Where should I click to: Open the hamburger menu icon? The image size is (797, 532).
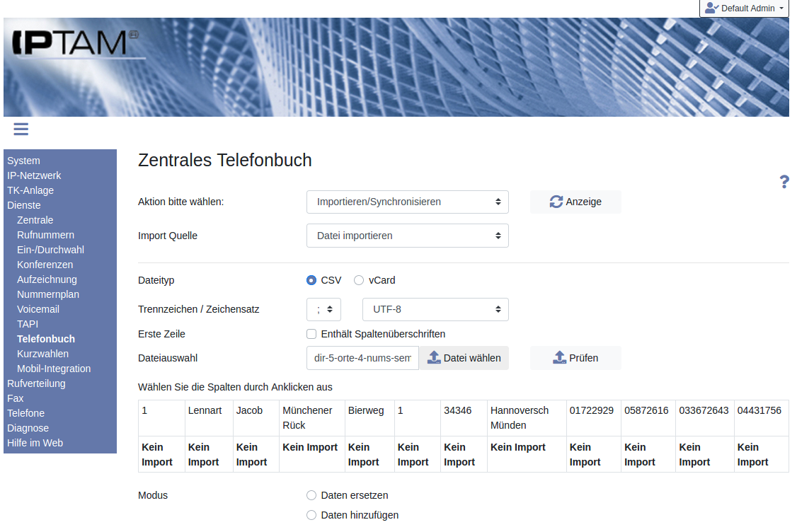(21, 129)
